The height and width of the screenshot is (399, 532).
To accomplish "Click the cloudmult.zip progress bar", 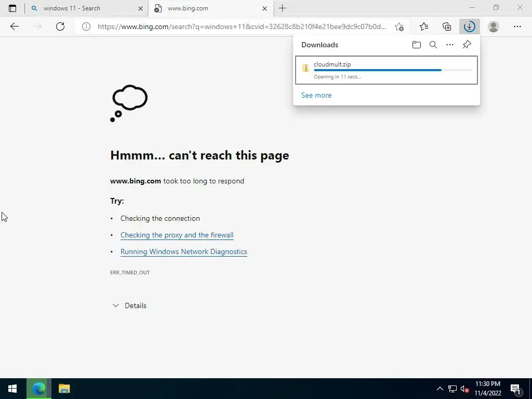I will click(393, 70).
